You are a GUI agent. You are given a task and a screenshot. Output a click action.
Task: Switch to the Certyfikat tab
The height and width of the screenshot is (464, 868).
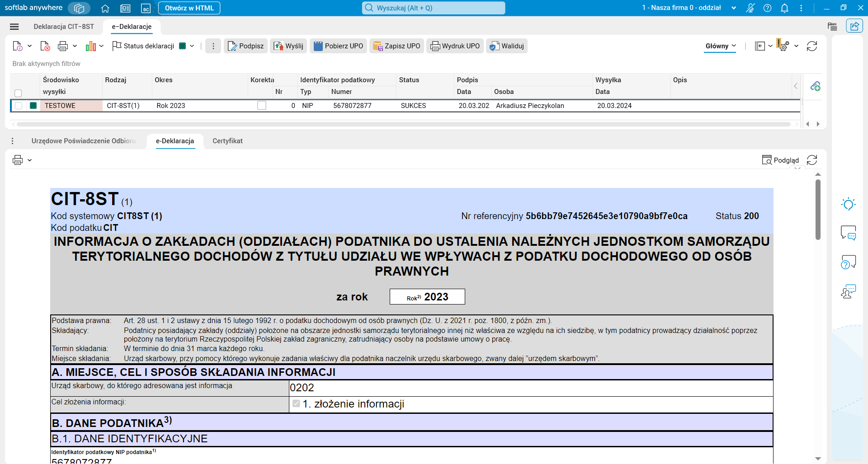coord(227,141)
